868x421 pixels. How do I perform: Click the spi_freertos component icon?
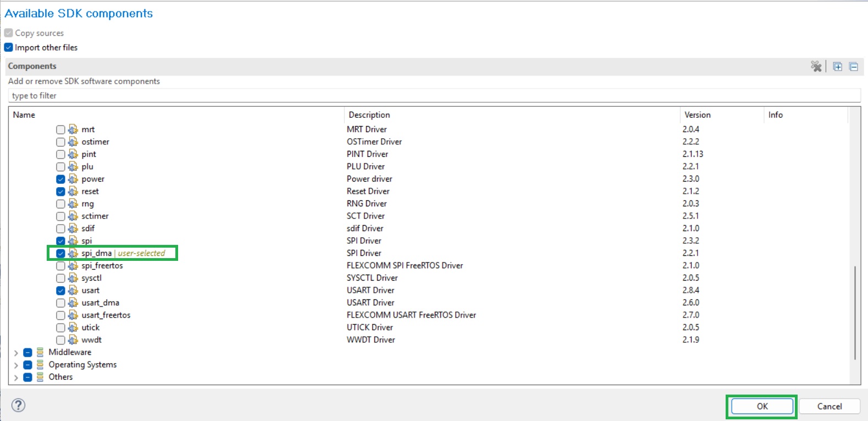tap(73, 266)
